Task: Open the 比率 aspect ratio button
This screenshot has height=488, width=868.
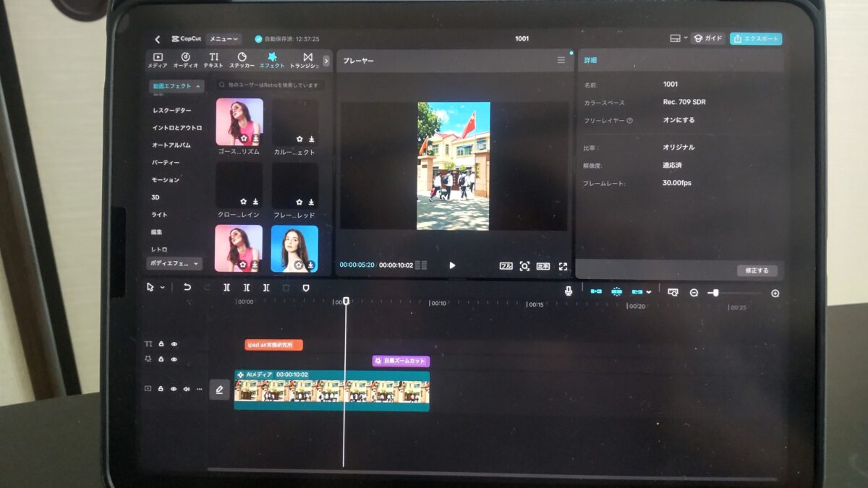Action: tap(543, 266)
